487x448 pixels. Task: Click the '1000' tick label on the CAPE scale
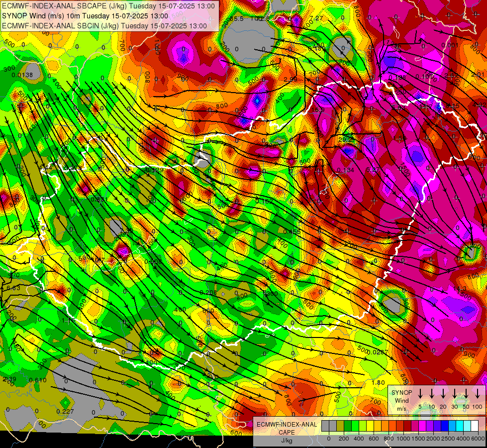(x=403, y=439)
